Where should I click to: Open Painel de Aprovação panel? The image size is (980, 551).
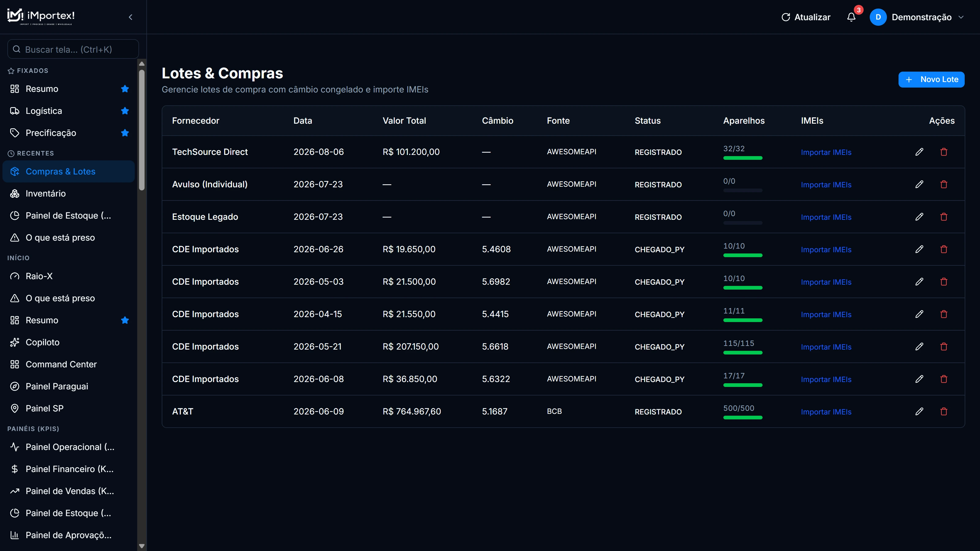click(x=69, y=535)
